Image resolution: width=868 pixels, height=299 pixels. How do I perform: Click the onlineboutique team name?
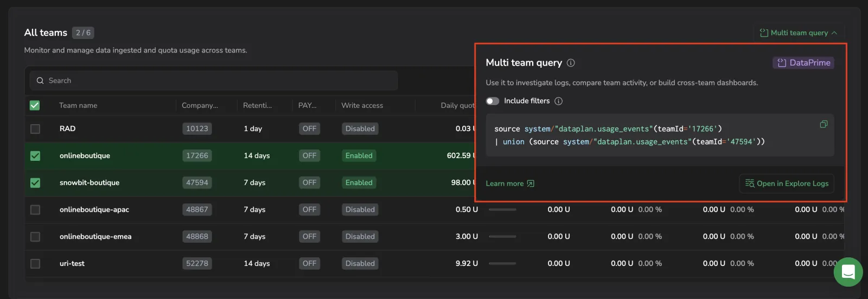click(85, 156)
